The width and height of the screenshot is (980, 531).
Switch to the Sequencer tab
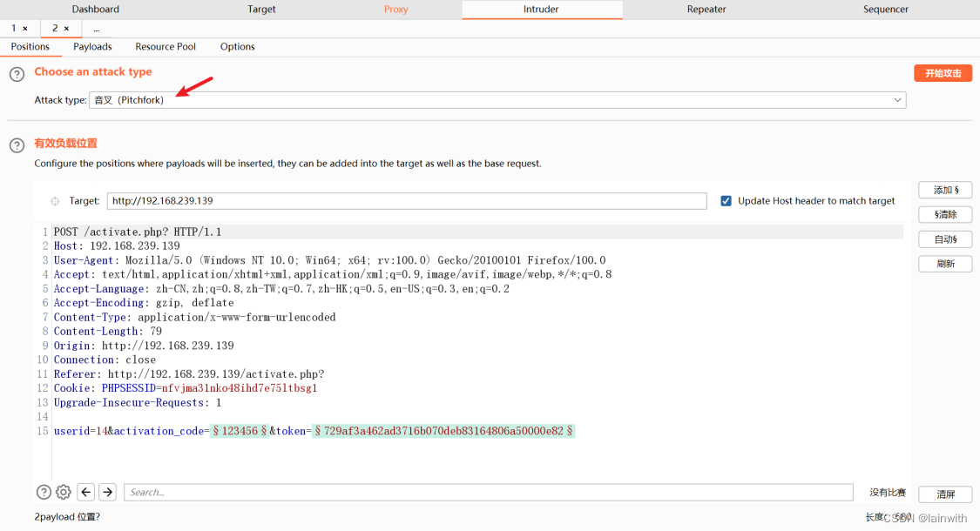click(886, 10)
